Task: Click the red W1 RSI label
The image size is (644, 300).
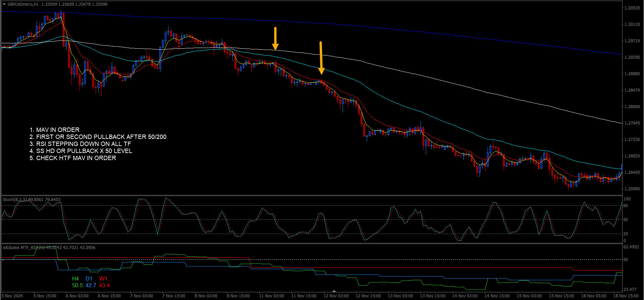Action: 103,279
